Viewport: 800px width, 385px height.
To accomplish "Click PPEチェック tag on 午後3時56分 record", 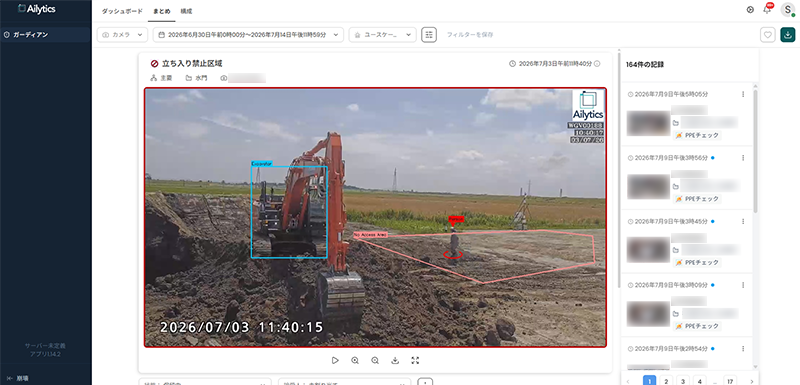I will point(697,199).
